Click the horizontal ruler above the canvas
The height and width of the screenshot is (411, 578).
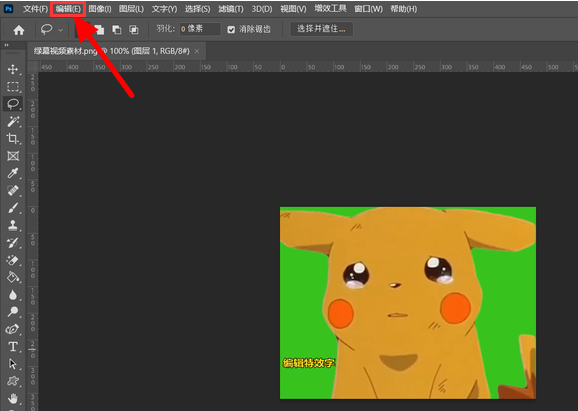coord(308,67)
